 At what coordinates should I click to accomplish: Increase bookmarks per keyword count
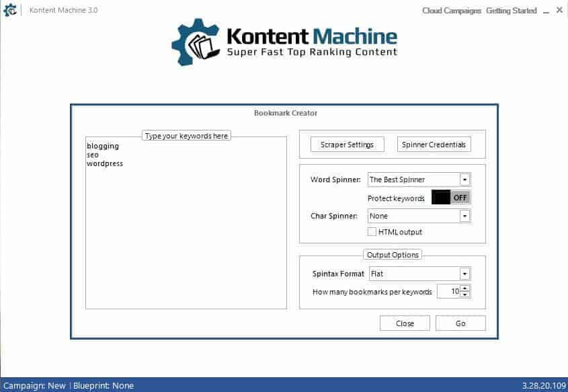point(465,288)
